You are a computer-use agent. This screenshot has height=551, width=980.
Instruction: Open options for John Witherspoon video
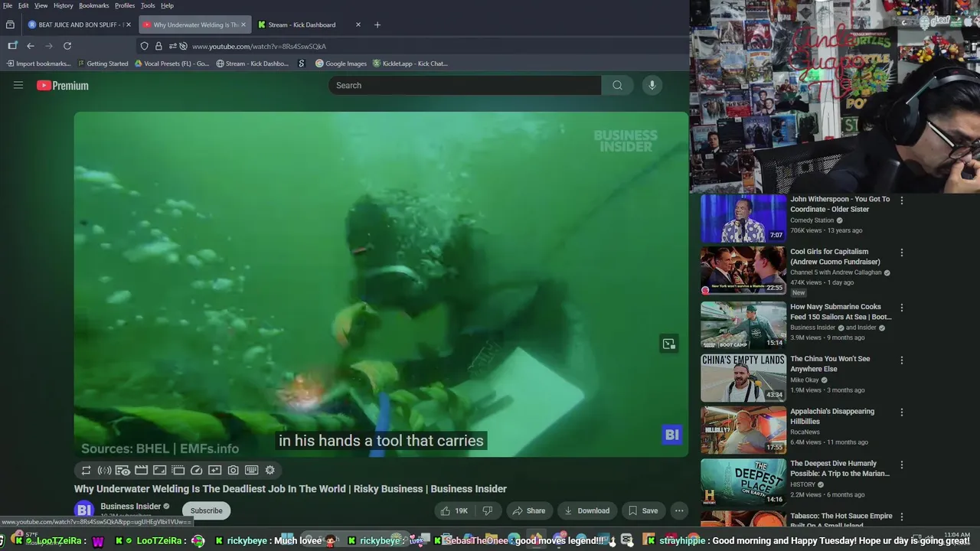(901, 201)
